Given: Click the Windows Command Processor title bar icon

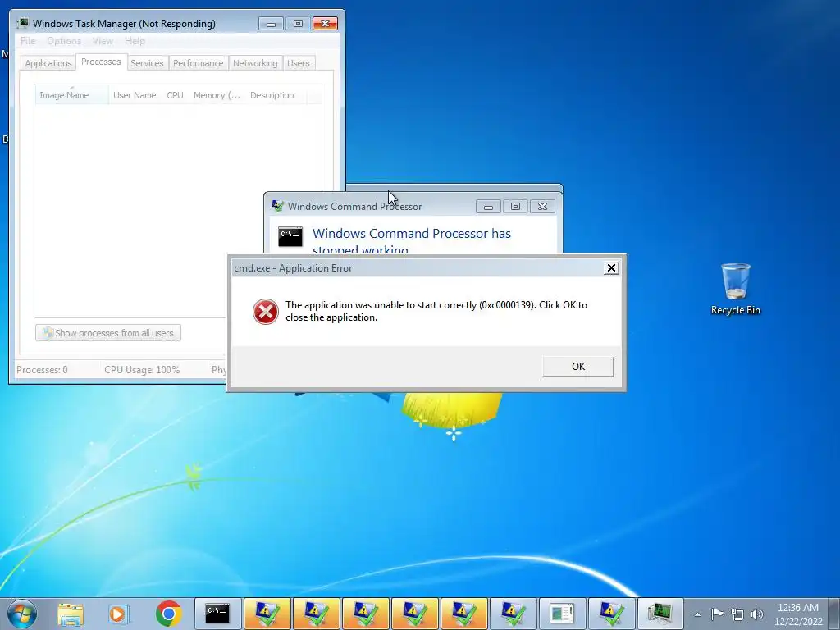Looking at the screenshot, I should (277, 206).
